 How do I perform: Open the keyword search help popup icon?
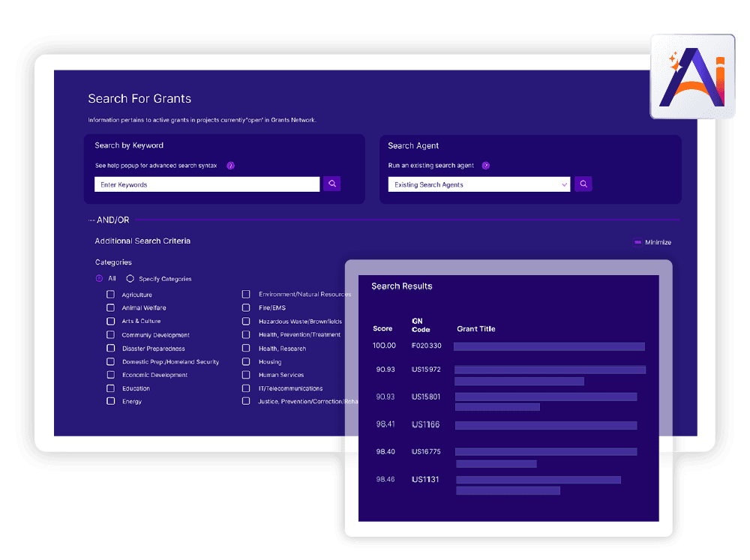pyautogui.click(x=230, y=166)
